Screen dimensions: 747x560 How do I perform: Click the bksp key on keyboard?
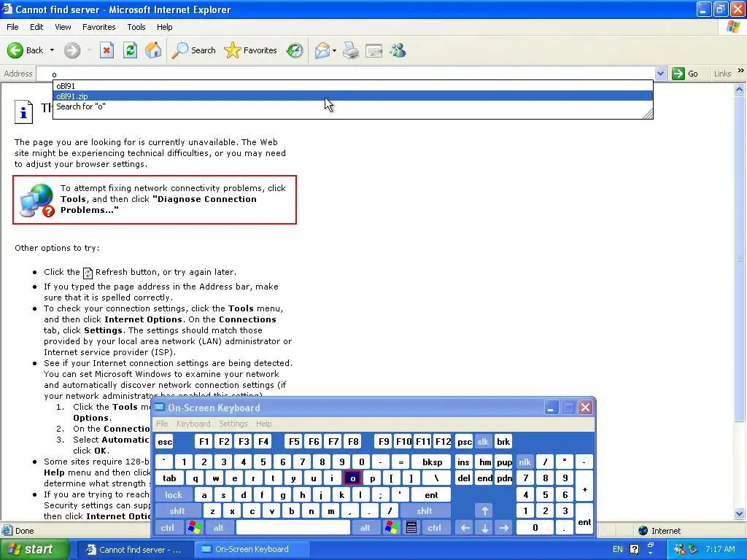tap(432, 462)
